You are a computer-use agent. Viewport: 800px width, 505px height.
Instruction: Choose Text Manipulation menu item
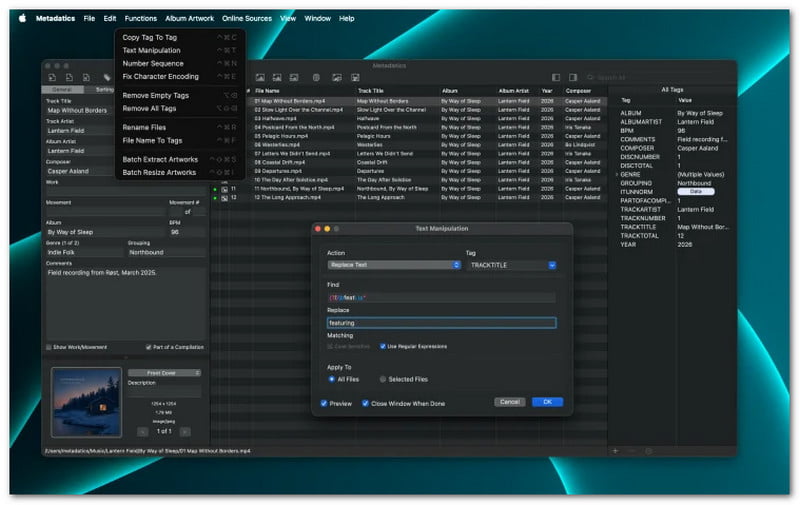point(180,50)
